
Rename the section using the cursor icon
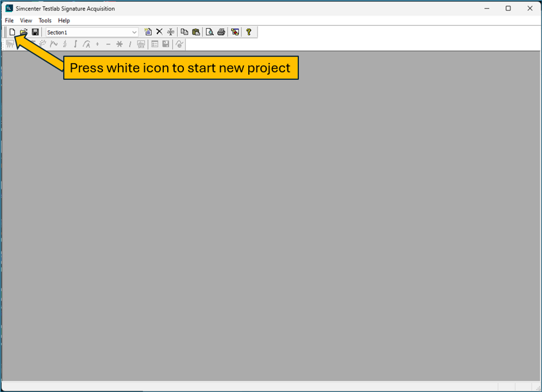[171, 31]
